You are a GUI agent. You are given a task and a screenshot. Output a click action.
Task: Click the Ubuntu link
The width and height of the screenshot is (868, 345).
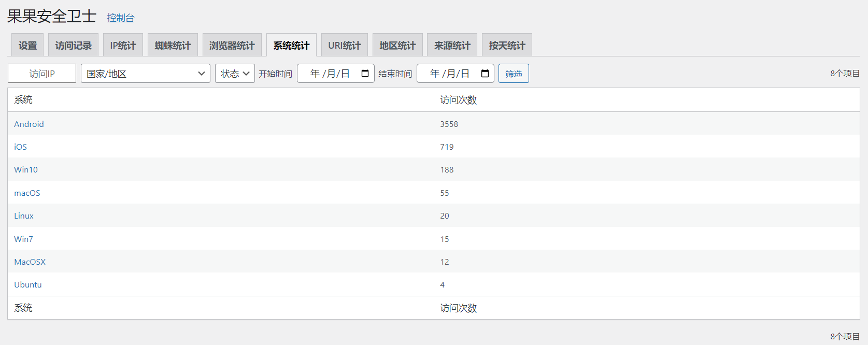(28, 284)
